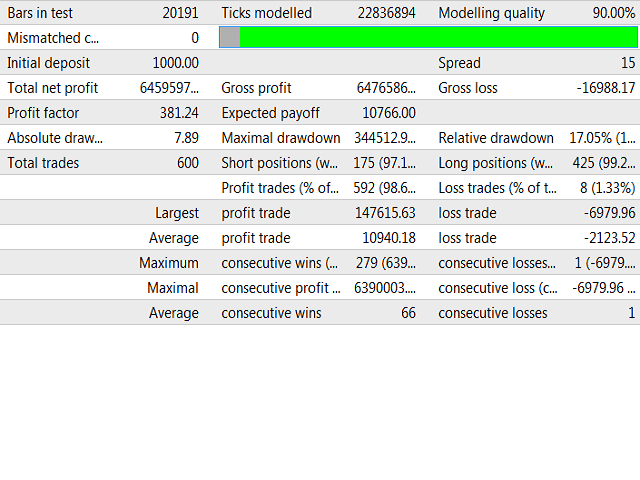The height and width of the screenshot is (480, 640).
Task: Select the profit trades value 592 (98.6...
Action: pyautogui.click(x=385, y=188)
